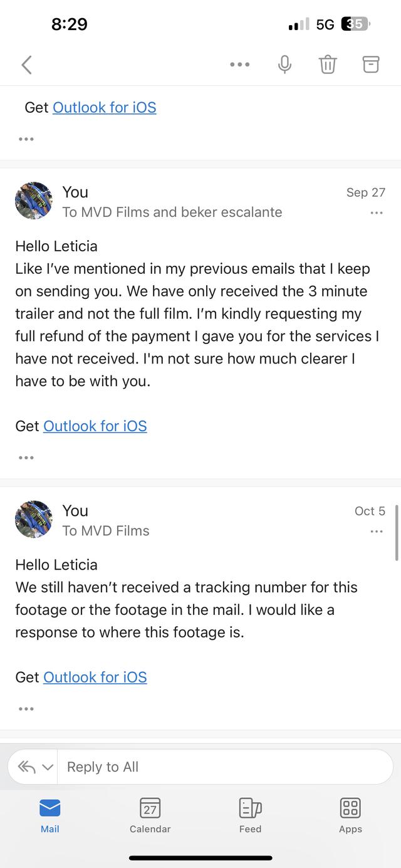
Task: Open the Outlook for iOS link in the Sep 27 email
Action: click(95, 426)
